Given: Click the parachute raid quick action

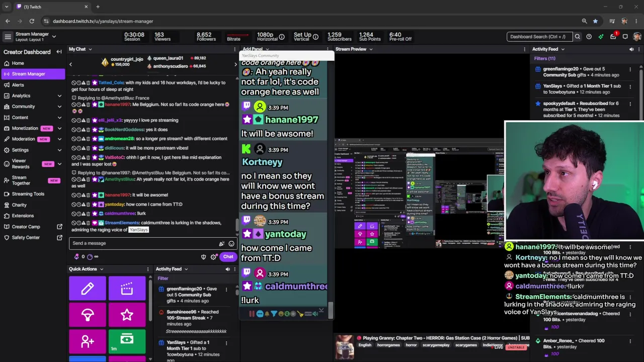Looking at the screenshot, I should [88, 315].
